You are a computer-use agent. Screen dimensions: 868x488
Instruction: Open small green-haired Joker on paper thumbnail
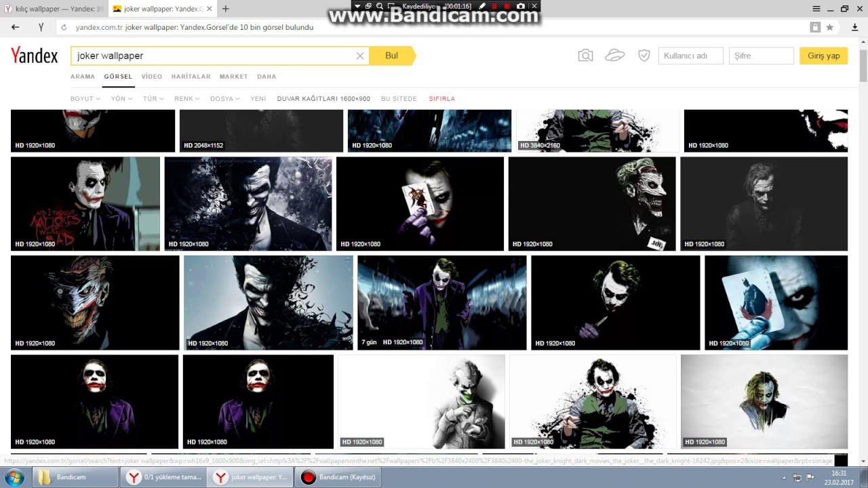(764, 402)
